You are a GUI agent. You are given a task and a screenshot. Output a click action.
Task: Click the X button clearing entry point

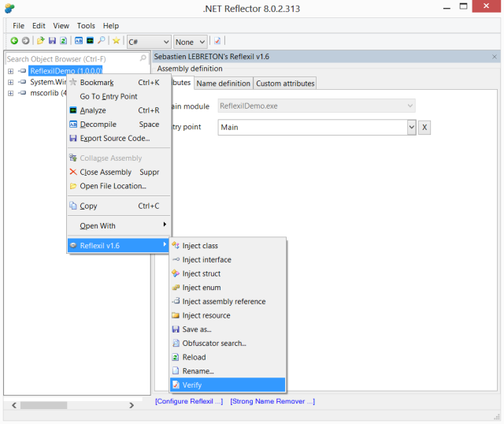click(x=424, y=128)
